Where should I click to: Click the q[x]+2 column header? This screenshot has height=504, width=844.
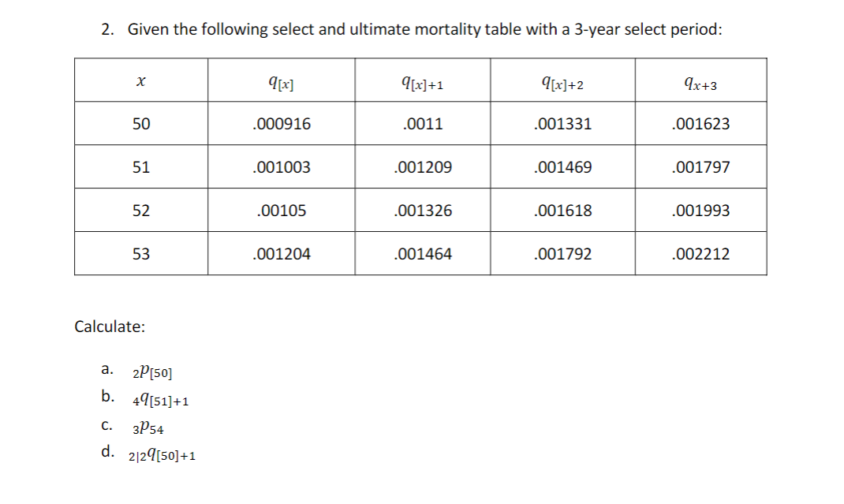click(562, 80)
